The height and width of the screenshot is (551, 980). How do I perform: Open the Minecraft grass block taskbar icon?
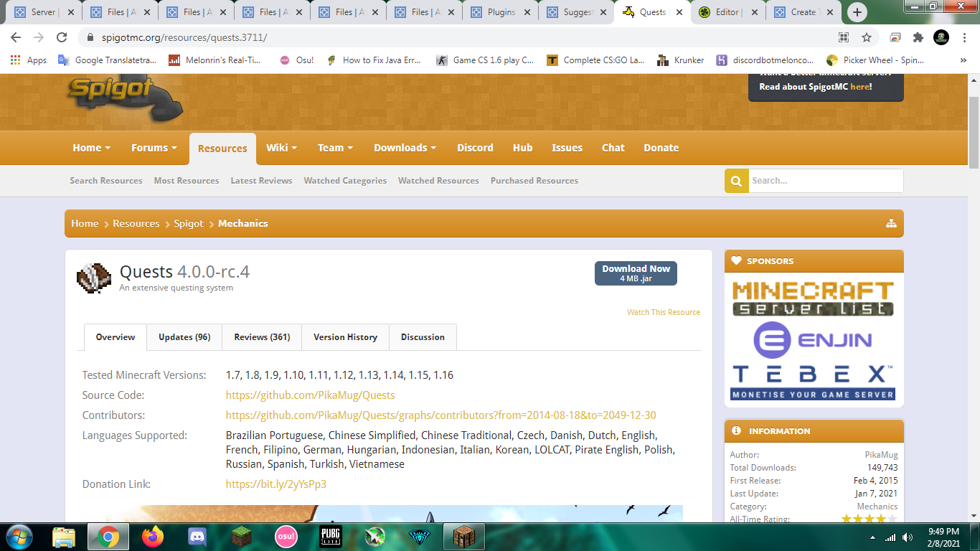click(x=241, y=537)
